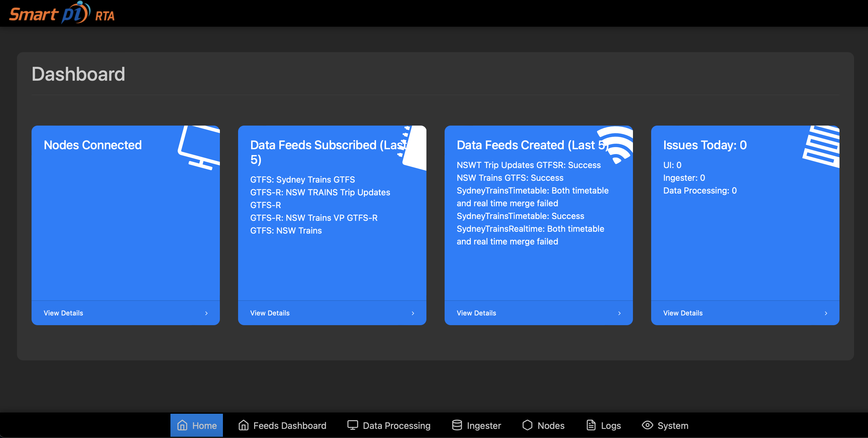Click the eye icon beside System

click(x=647, y=425)
